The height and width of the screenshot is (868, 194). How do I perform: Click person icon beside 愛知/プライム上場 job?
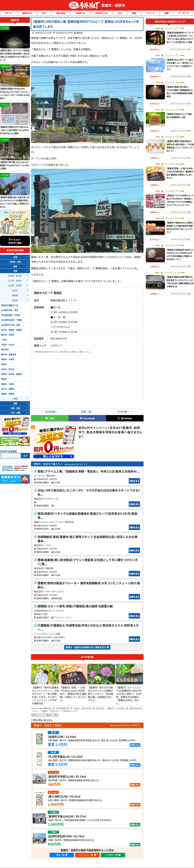[x=35, y=471]
